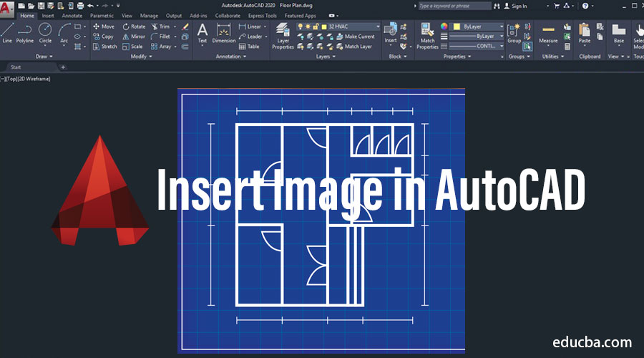Click the Mirror tool
Image resolution: width=644 pixels, height=358 pixels.
coord(132,37)
